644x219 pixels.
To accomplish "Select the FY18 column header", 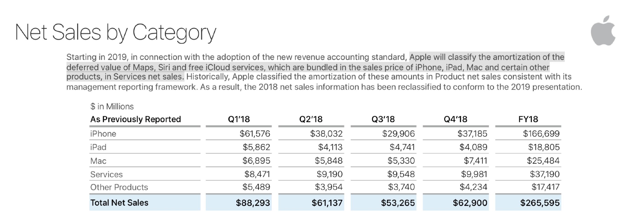I will coord(528,119).
